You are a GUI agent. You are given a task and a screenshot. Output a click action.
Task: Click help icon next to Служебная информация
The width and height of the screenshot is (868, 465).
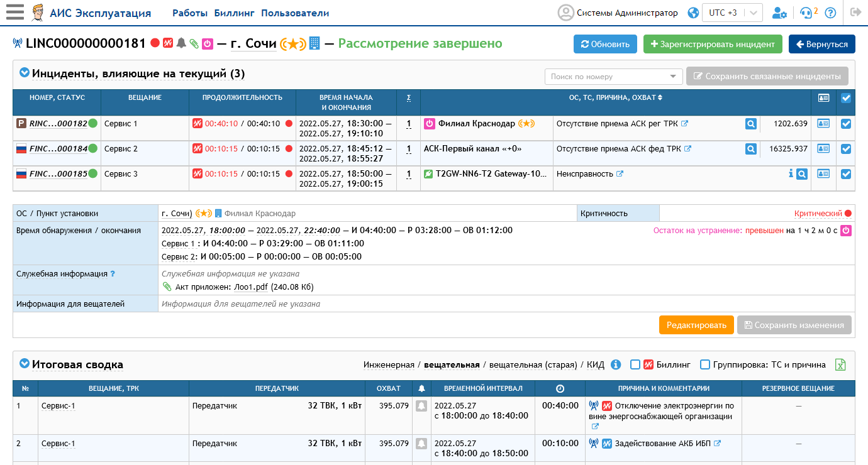coord(113,274)
